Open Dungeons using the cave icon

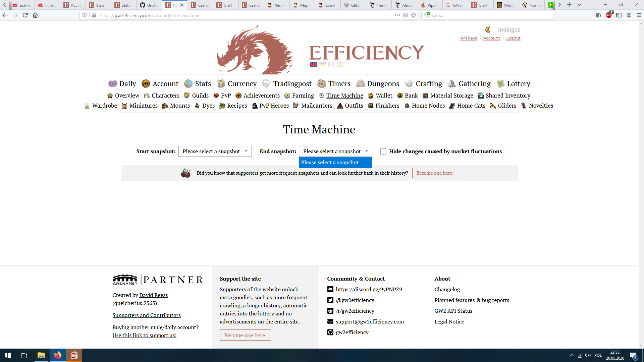click(x=360, y=83)
